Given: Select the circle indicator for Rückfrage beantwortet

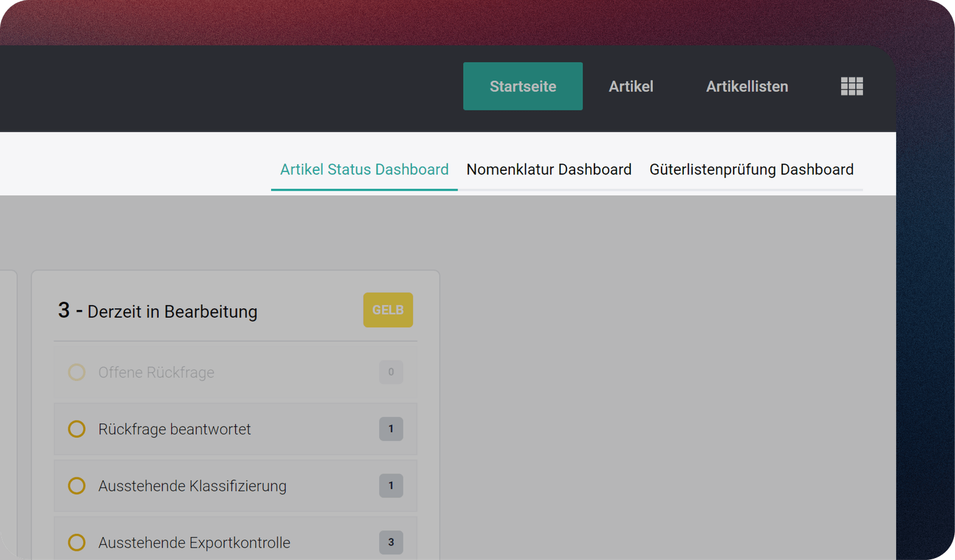Looking at the screenshot, I should point(76,429).
